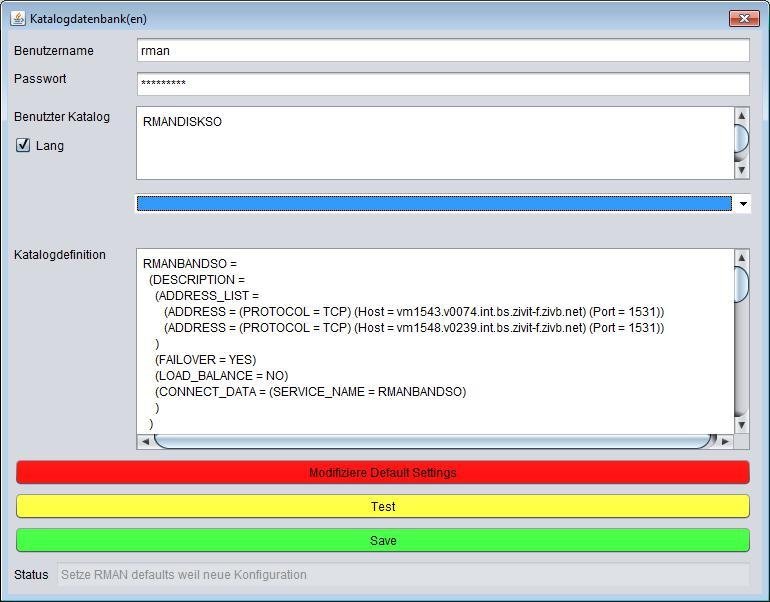Click the Java icon in the title bar
Screen dimensions: 770x602
point(18,19)
